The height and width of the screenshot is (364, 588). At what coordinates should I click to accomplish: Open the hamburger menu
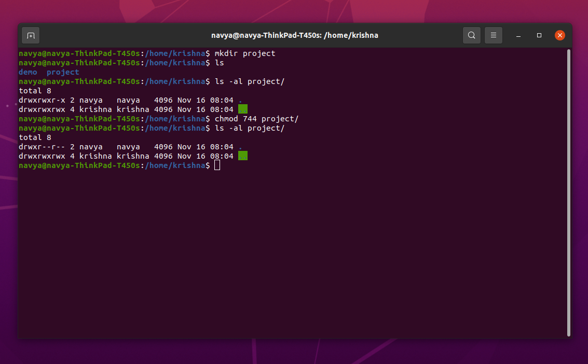coord(493,35)
